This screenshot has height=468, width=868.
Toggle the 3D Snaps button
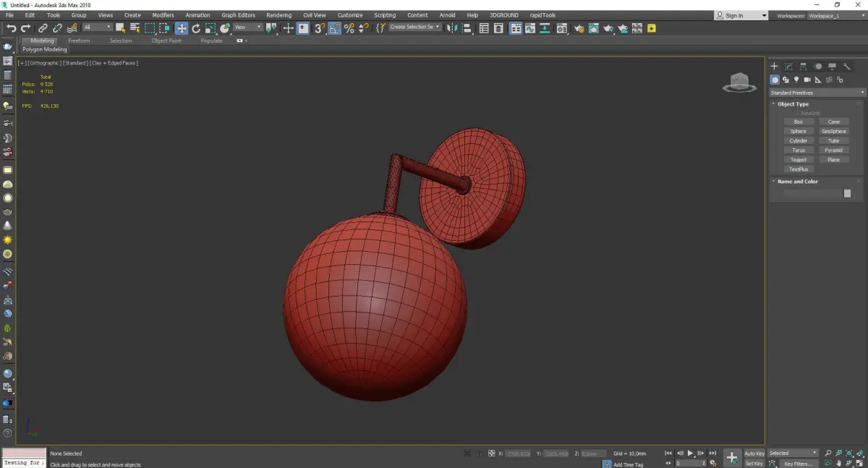click(319, 28)
